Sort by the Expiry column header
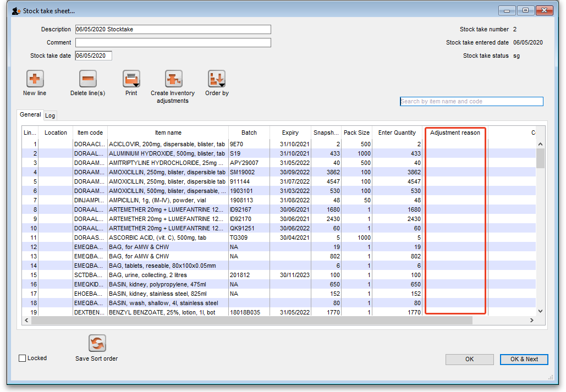Image resolution: width=566 pixels, height=392 pixels. 290,132
